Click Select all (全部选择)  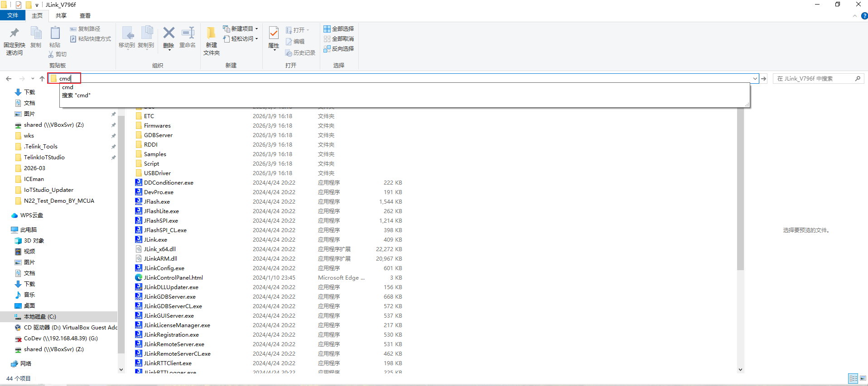point(338,29)
